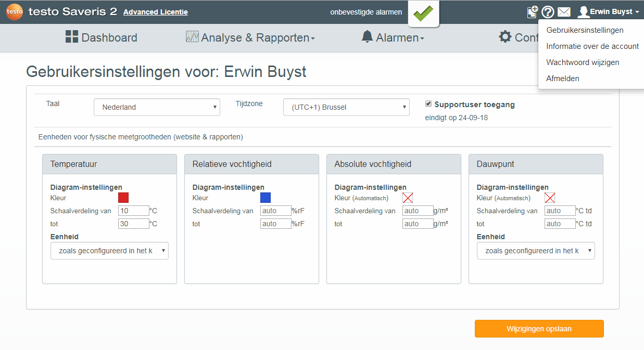The height and width of the screenshot is (350, 644).
Task: Focus Absolute vochtigheid Schaalverdeling van field
Action: pos(418,211)
